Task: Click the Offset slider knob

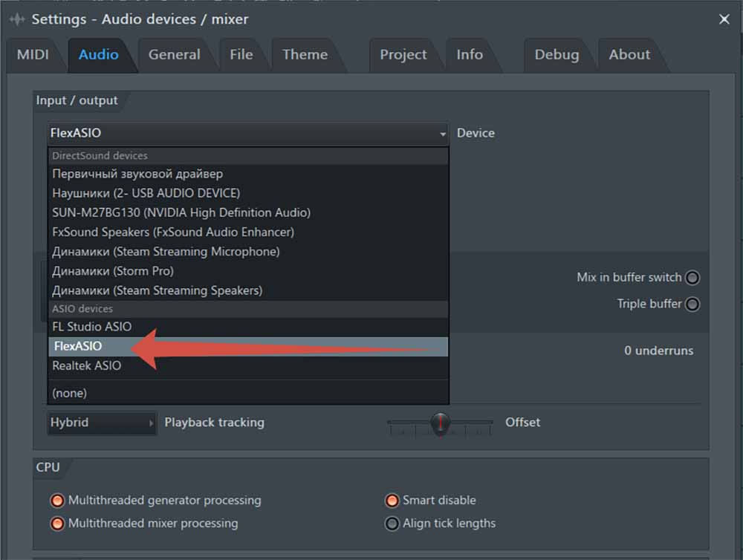Action: 441,423
